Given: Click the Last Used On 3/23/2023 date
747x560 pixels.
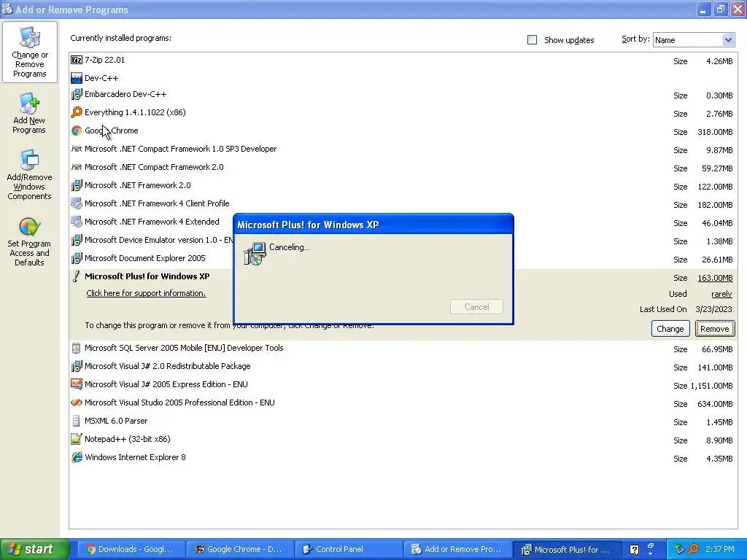Looking at the screenshot, I should coord(713,309).
